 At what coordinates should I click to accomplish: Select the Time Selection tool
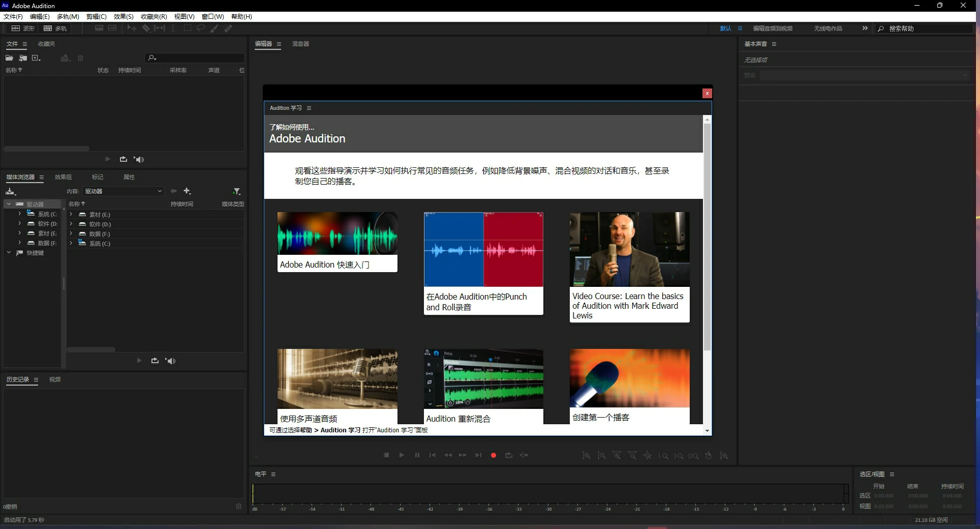point(173,28)
